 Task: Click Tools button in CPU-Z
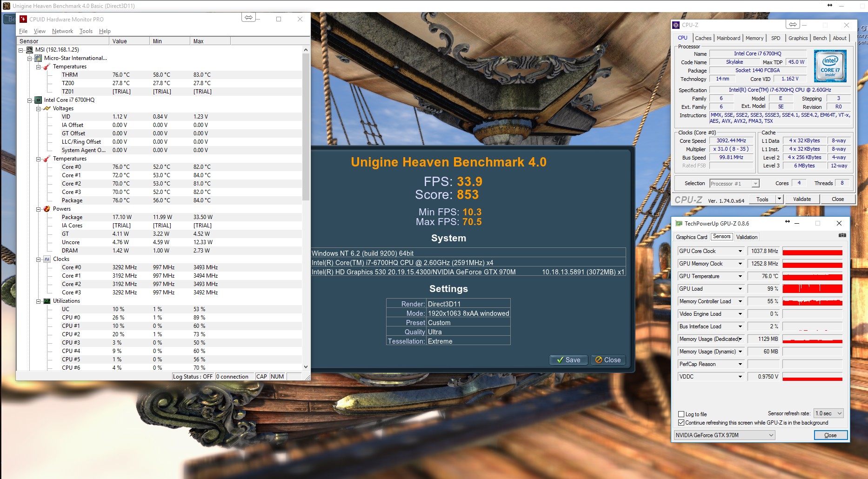click(762, 199)
